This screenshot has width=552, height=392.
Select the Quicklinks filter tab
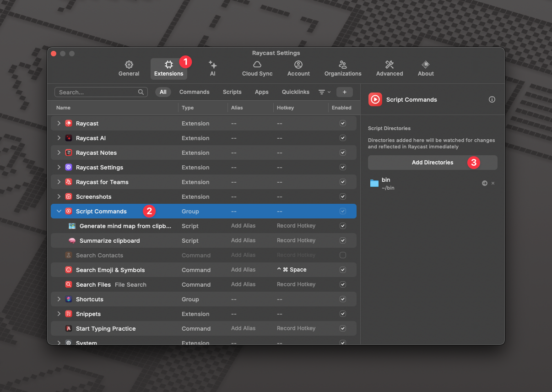296,92
